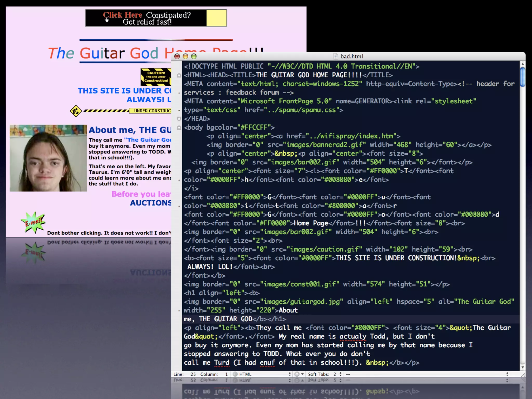Click the yellow diamond construction worker sign

[x=76, y=111]
